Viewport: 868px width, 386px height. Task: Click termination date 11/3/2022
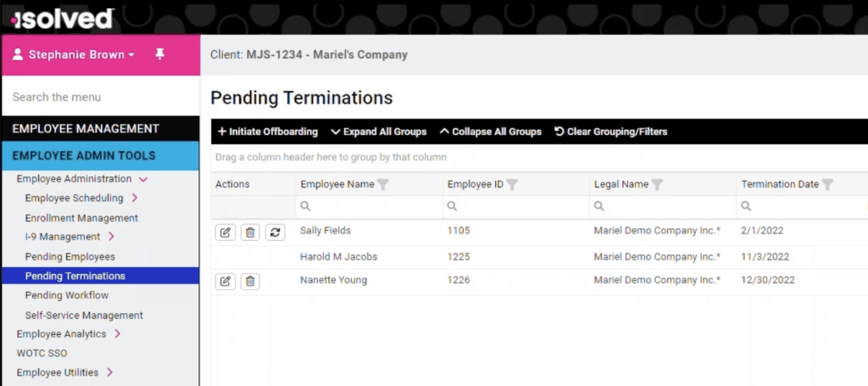[x=765, y=257]
